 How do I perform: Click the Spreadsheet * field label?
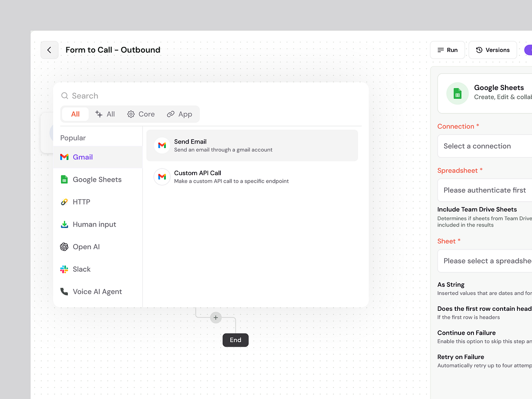pyautogui.click(x=460, y=171)
